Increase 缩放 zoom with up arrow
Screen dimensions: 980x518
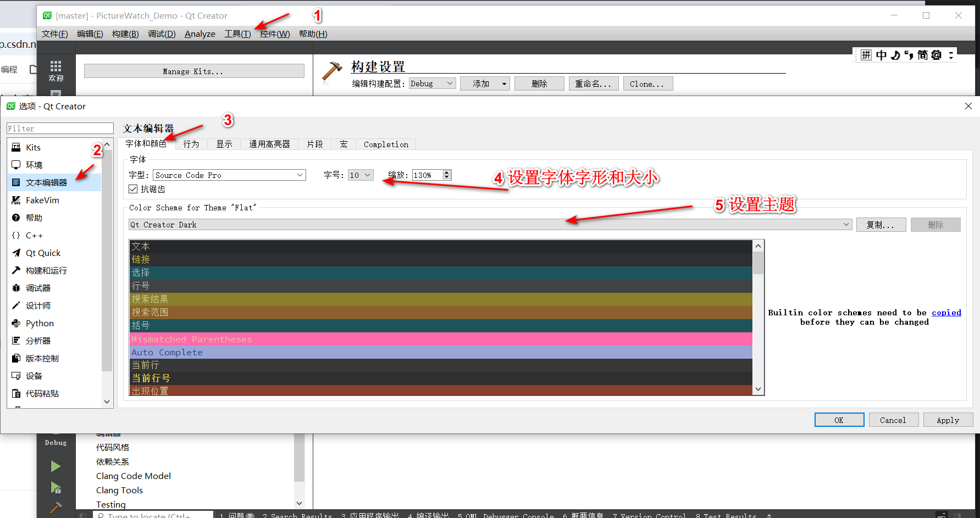[x=447, y=172]
